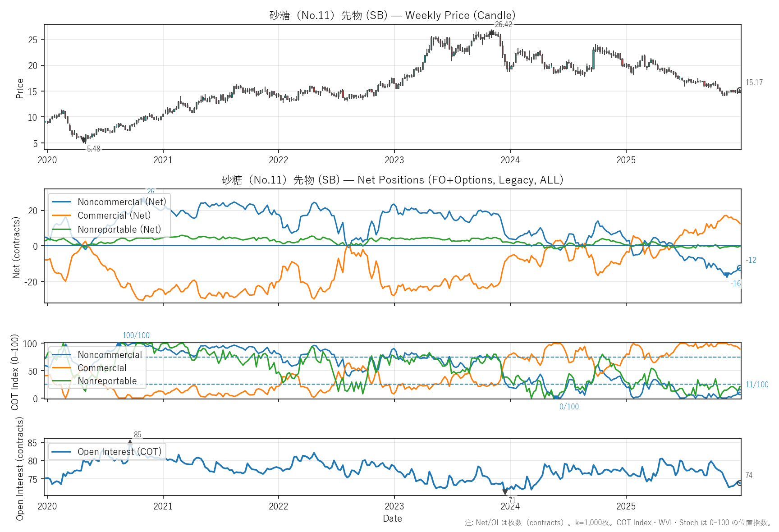
Task: Click the 0/100 annotation below COT Index chart
Action: pos(569,407)
